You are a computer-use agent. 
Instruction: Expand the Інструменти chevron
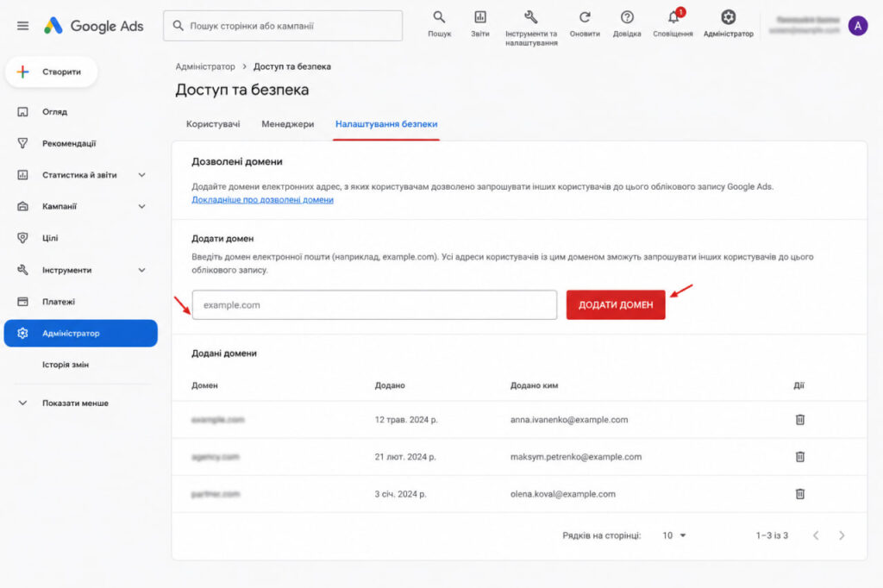click(x=142, y=271)
